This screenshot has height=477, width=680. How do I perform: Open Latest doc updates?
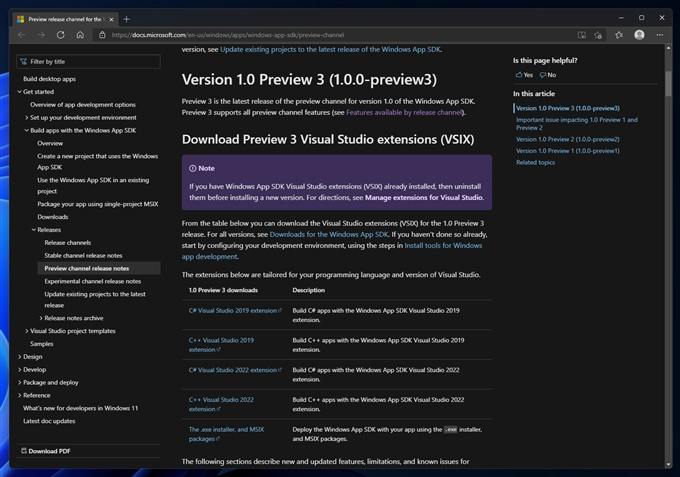pyautogui.click(x=49, y=421)
